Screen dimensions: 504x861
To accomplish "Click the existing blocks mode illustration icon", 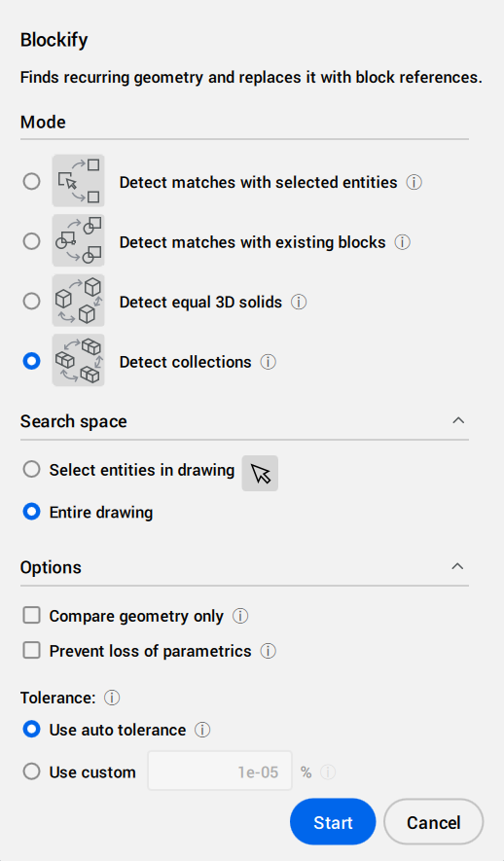I will tap(79, 240).
